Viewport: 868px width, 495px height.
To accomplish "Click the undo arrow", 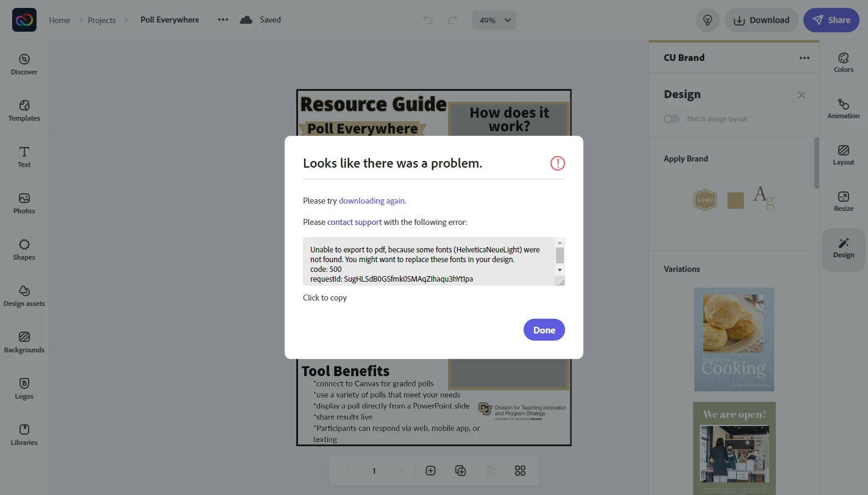I will (x=428, y=20).
